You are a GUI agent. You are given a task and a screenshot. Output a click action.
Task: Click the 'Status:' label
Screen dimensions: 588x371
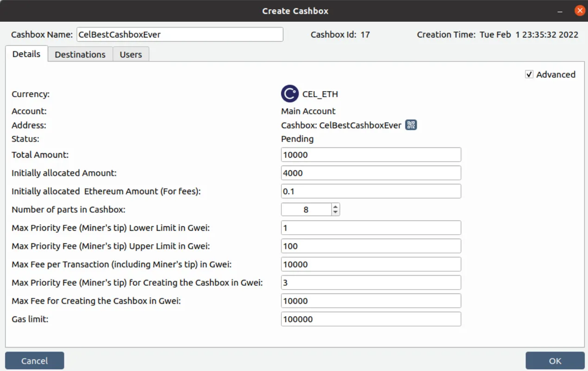tap(25, 139)
